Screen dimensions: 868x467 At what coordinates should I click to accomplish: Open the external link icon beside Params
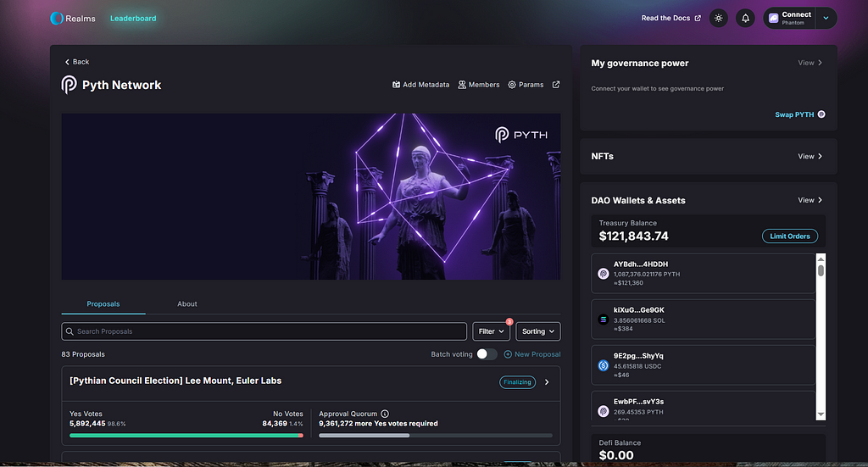[x=556, y=85]
